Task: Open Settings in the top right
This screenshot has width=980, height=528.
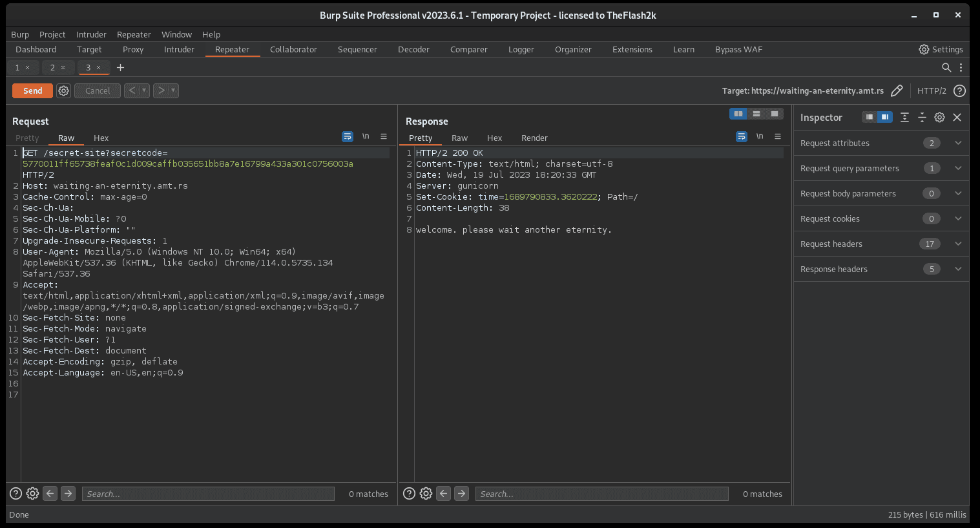Action: click(941, 49)
